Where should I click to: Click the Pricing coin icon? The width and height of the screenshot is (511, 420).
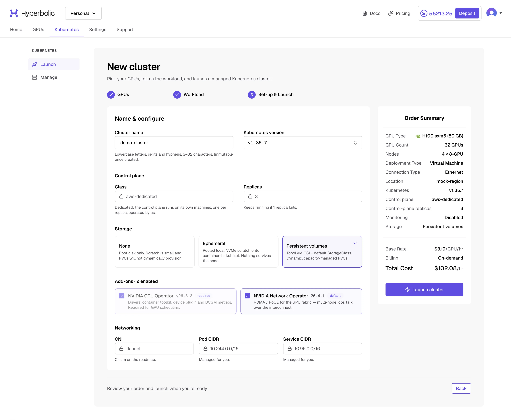click(x=391, y=13)
